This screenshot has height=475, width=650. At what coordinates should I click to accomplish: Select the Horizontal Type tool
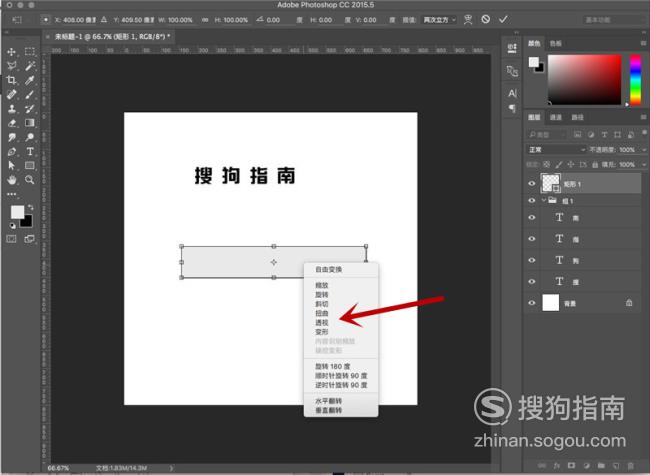[x=29, y=152]
